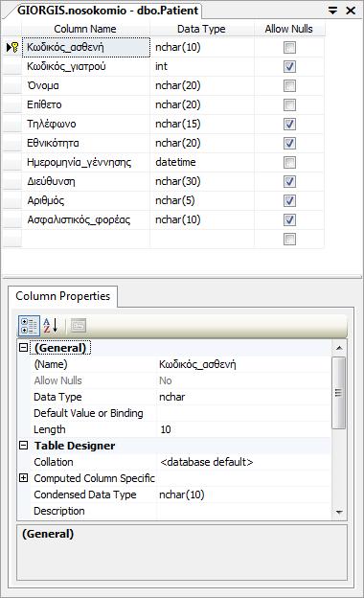Viewport: 364px width, 598px height.
Task: Open the window position dropdown arrow
Action: (333, 11)
